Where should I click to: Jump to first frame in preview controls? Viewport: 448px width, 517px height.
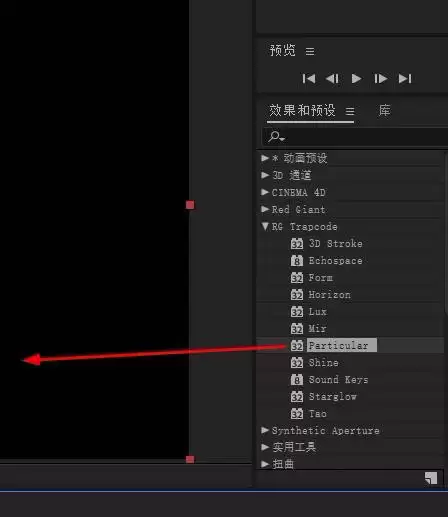point(309,79)
